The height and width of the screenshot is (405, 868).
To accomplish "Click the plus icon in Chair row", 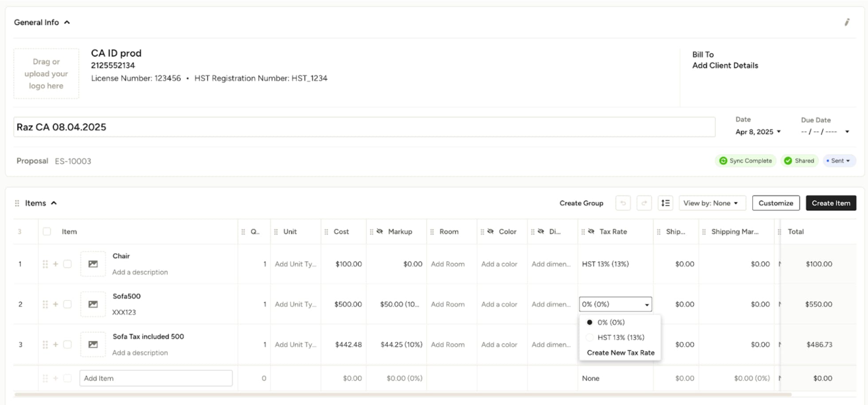I will (55, 264).
